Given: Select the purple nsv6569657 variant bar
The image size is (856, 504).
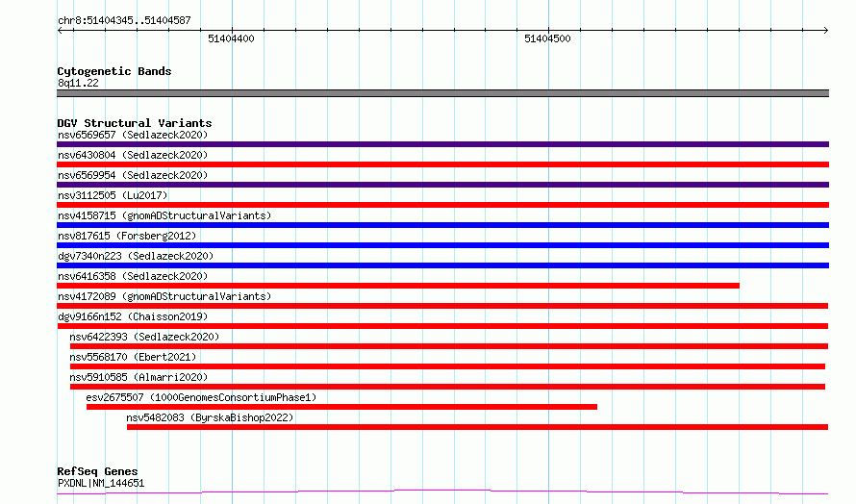Looking at the screenshot, I should coord(442,144).
